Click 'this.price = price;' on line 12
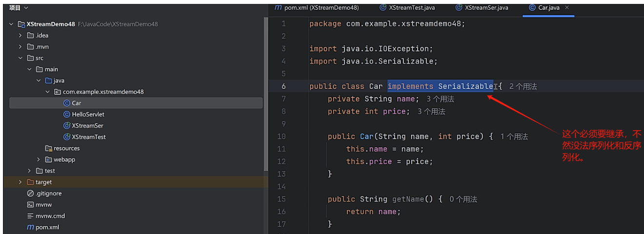The width and height of the screenshot is (644, 234). pos(389,161)
